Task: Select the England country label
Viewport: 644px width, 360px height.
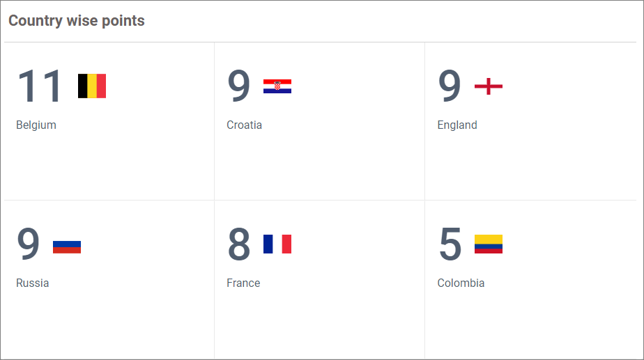Action: pyautogui.click(x=457, y=125)
